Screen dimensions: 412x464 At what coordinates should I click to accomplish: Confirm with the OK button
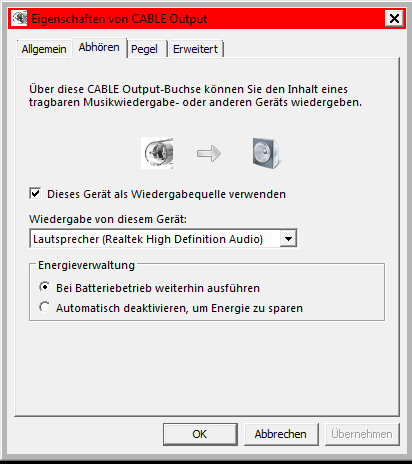pyautogui.click(x=200, y=434)
